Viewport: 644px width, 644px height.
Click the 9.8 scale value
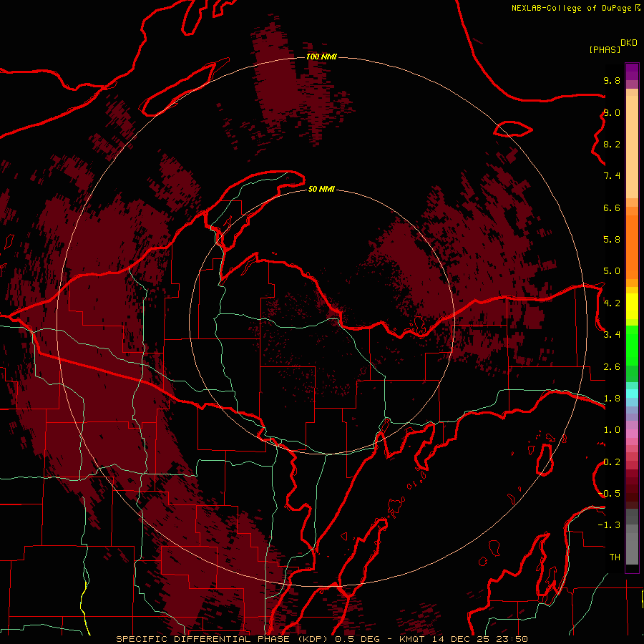pos(612,81)
